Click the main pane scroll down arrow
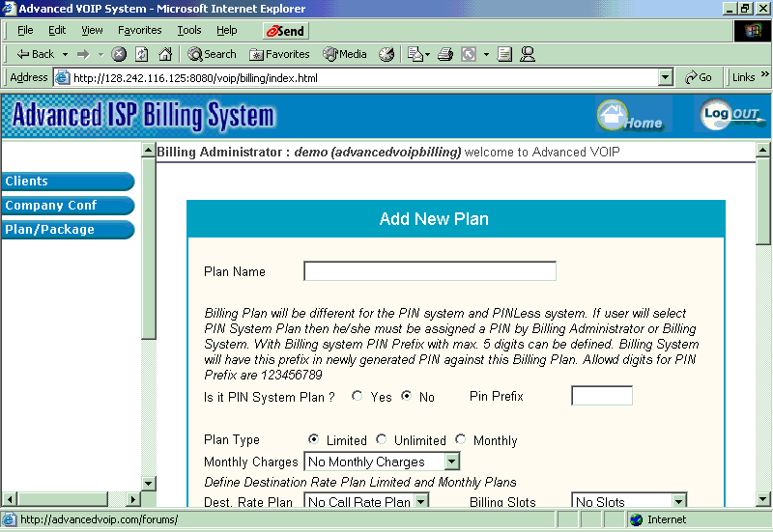Image resolution: width=773 pixels, height=532 pixels. (763, 499)
